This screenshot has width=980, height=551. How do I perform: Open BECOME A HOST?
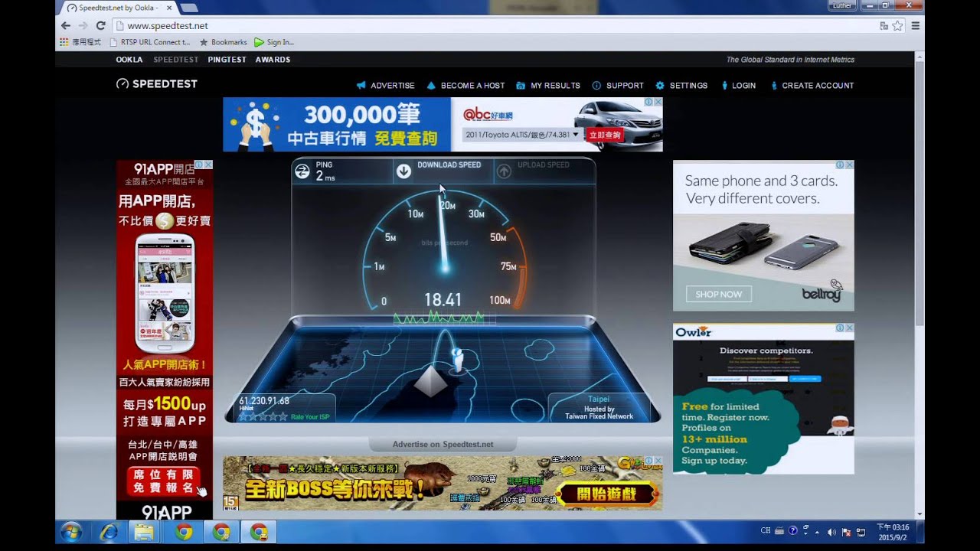[465, 86]
